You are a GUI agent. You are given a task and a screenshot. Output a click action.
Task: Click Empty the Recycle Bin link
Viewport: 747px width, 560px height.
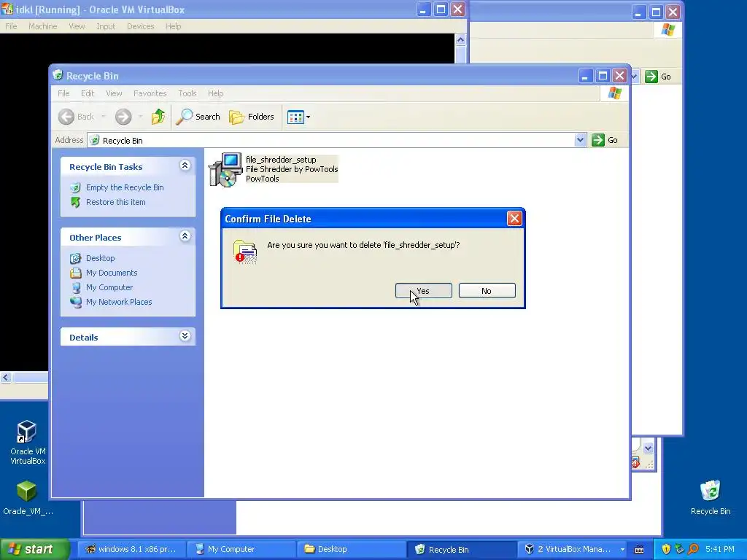pos(125,187)
